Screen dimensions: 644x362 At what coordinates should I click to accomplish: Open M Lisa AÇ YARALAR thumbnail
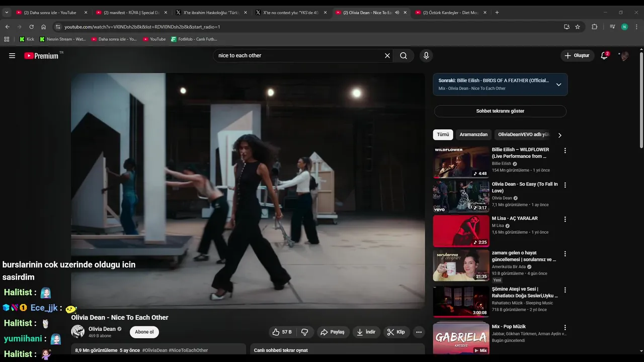pos(461,231)
